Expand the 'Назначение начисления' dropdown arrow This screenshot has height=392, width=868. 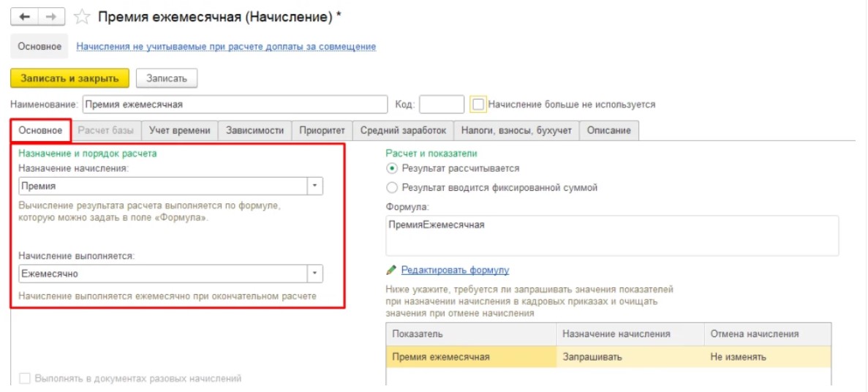[x=315, y=186]
